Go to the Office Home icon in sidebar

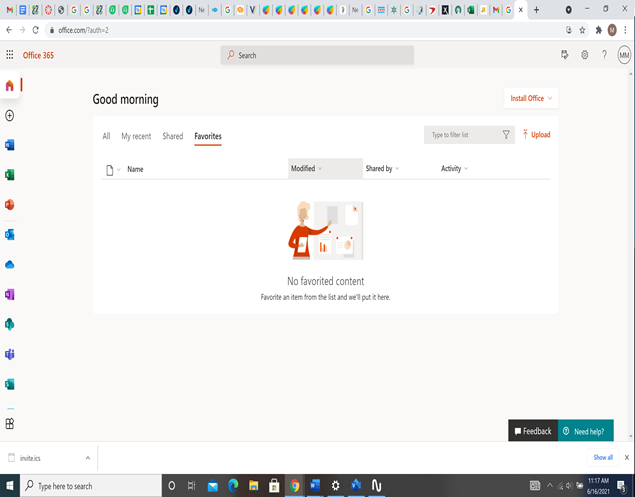[x=10, y=85]
